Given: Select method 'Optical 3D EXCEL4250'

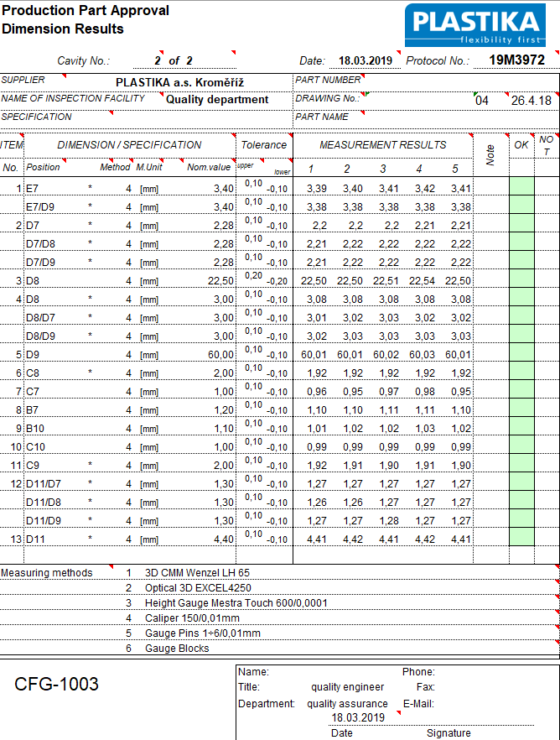Looking at the screenshot, I should (x=198, y=588).
